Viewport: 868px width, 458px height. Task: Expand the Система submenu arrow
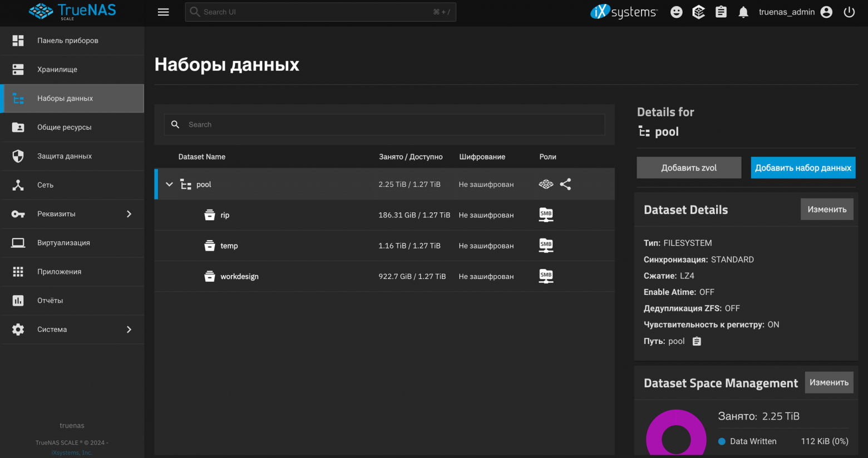[129, 330]
